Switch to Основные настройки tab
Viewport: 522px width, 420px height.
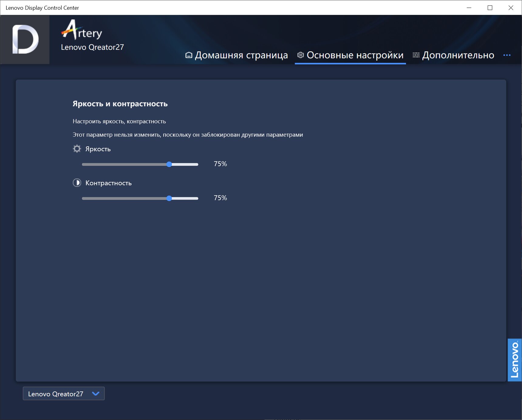click(x=350, y=55)
